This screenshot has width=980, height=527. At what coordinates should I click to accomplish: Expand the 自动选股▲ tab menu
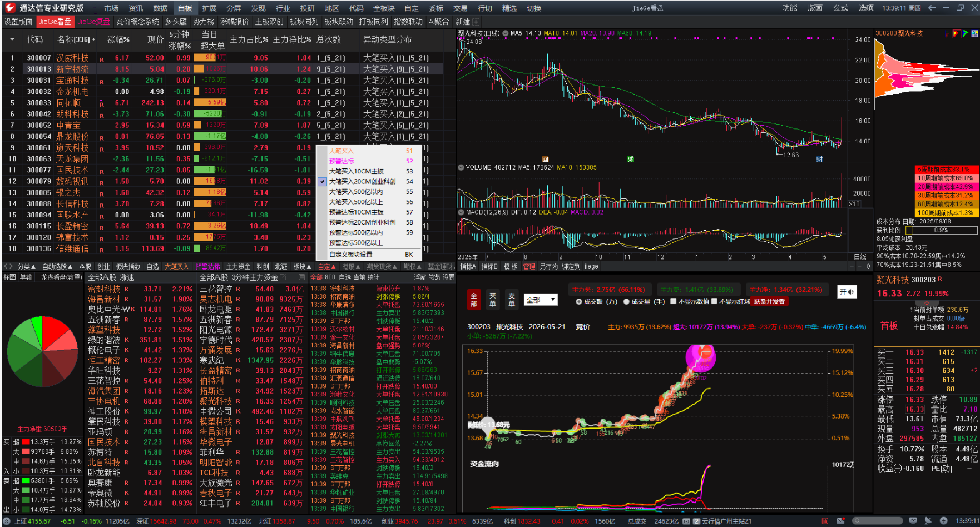(58, 266)
